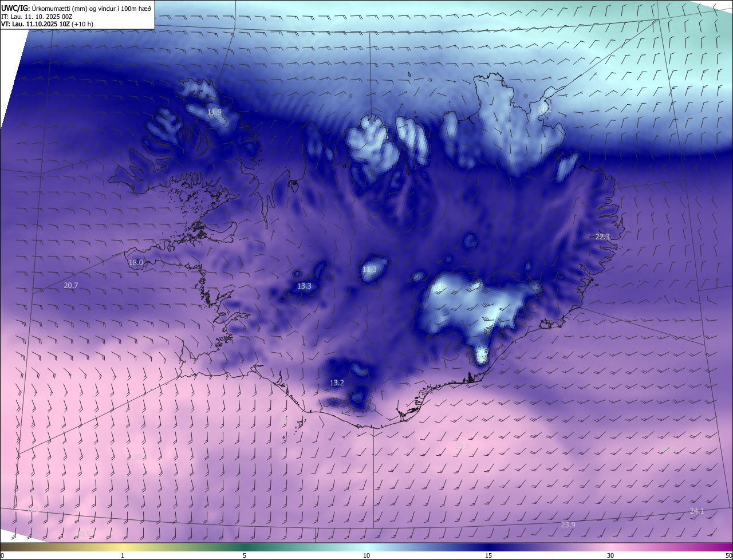Click the color scale tick labeled 10

coord(366,555)
